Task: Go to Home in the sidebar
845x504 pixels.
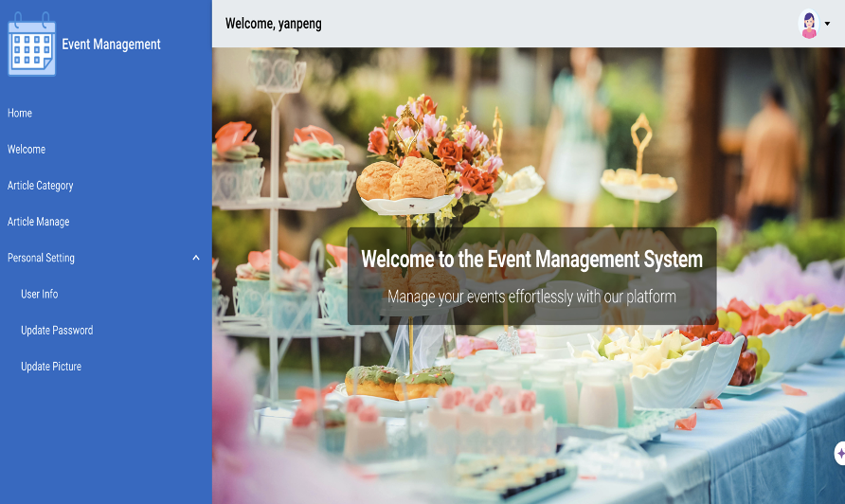Action: coord(20,113)
